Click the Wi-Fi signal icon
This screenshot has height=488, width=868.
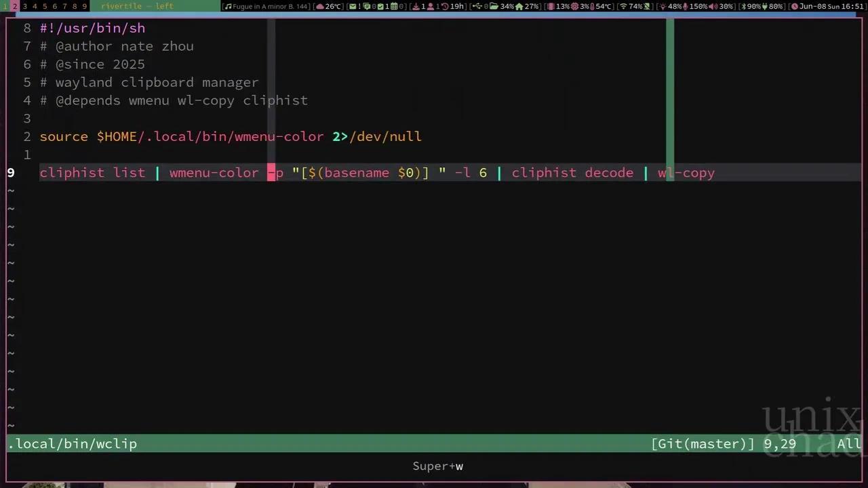623,6
